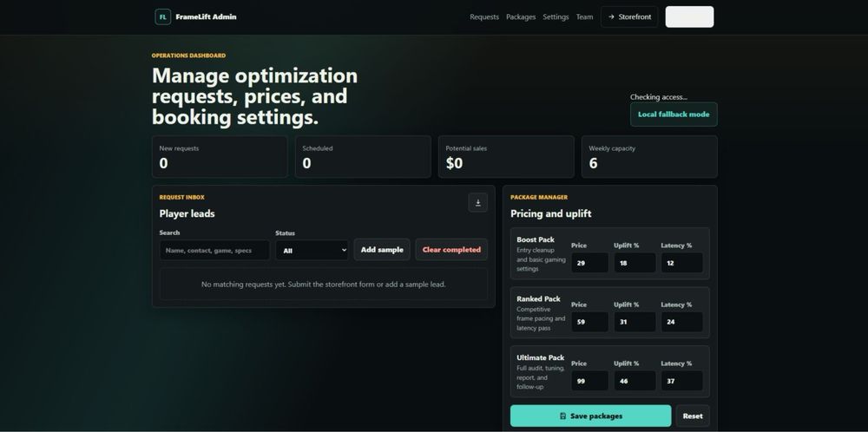Edit Ultimate Pack Latency % field
Screen dimensions: 868x432
(x=682, y=381)
